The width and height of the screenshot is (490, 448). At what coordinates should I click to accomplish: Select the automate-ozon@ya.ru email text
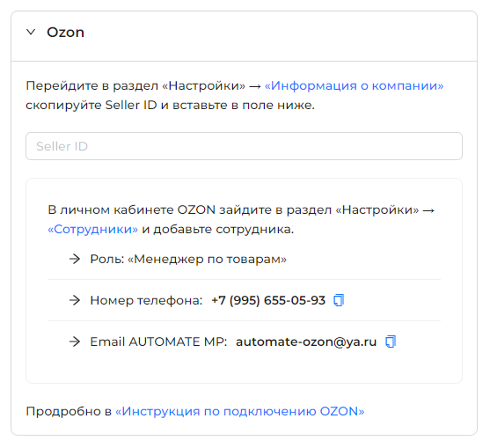pyautogui.click(x=306, y=342)
